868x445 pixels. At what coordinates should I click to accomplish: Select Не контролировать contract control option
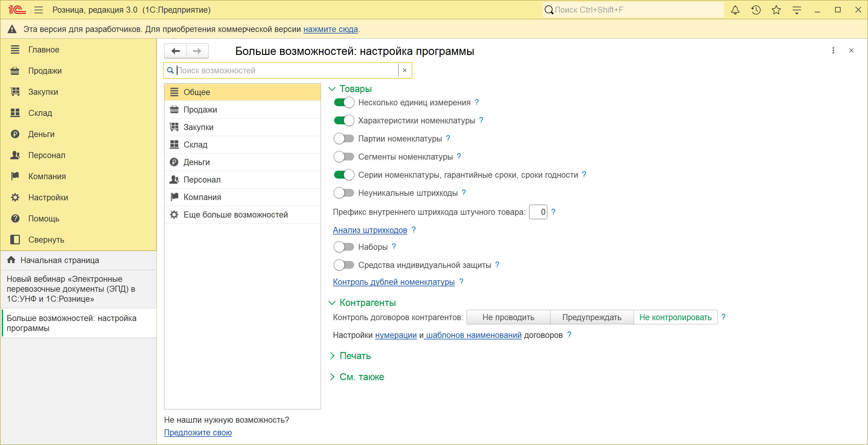point(675,317)
